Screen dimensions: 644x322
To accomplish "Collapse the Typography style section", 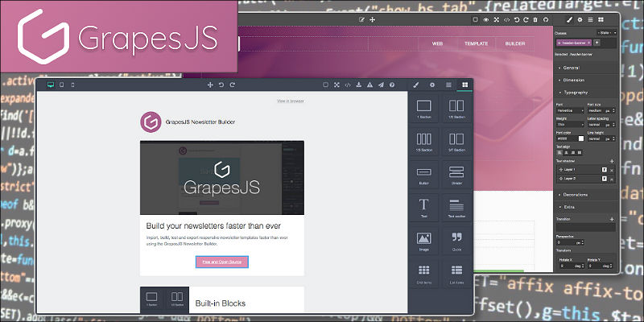I will [586, 93].
